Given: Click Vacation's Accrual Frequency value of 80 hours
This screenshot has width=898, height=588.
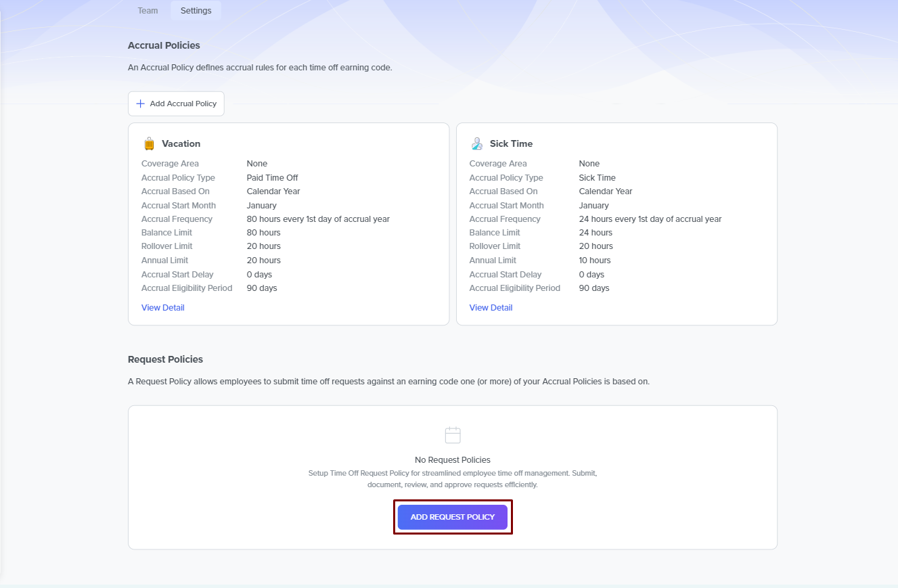Looking at the screenshot, I should coord(318,219).
